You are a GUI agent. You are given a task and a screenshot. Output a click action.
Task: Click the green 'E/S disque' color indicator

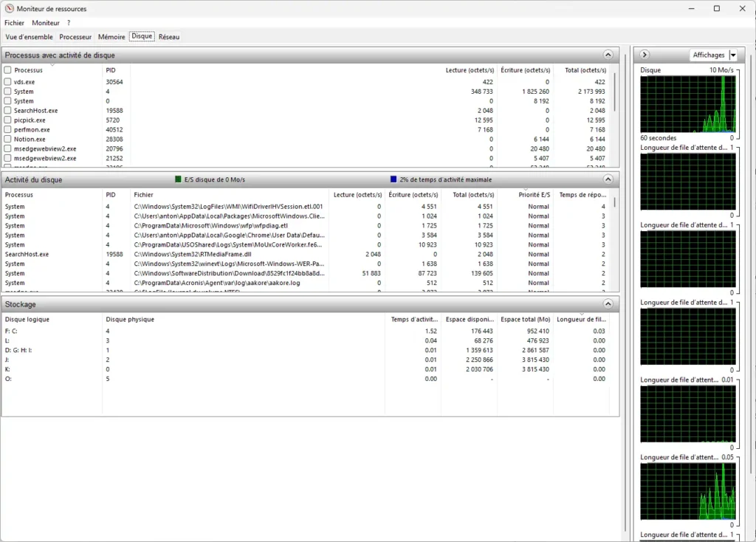(178, 179)
